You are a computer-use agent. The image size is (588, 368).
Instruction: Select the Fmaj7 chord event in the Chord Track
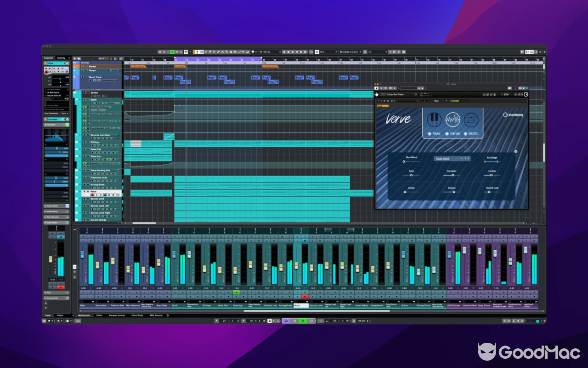(135, 77)
